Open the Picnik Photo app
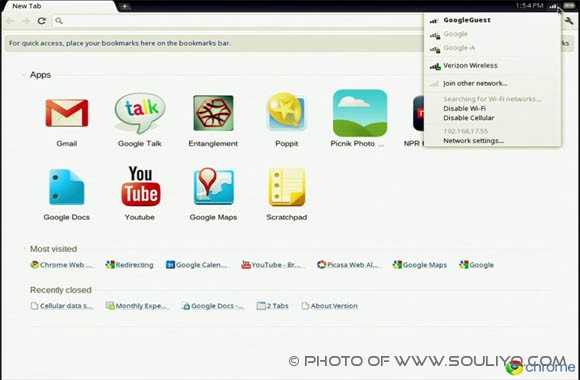 tap(360, 113)
